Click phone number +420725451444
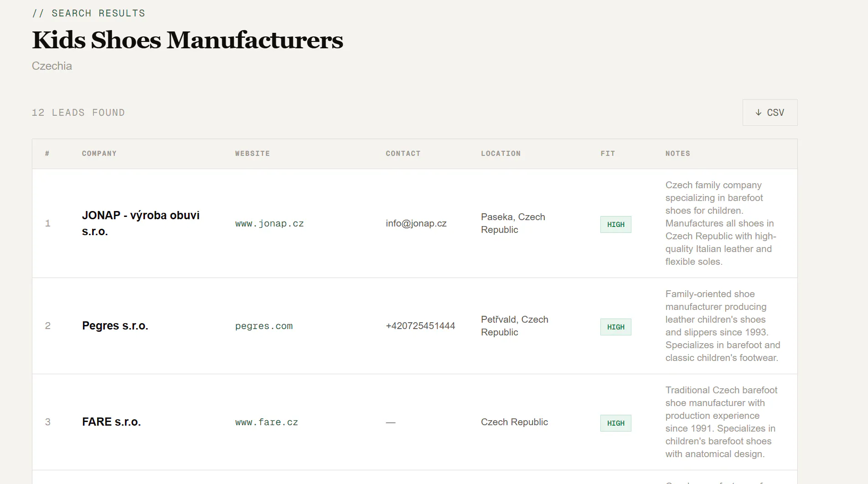Image resolution: width=868 pixels, height=484 pixels. [x=420, y=326]
